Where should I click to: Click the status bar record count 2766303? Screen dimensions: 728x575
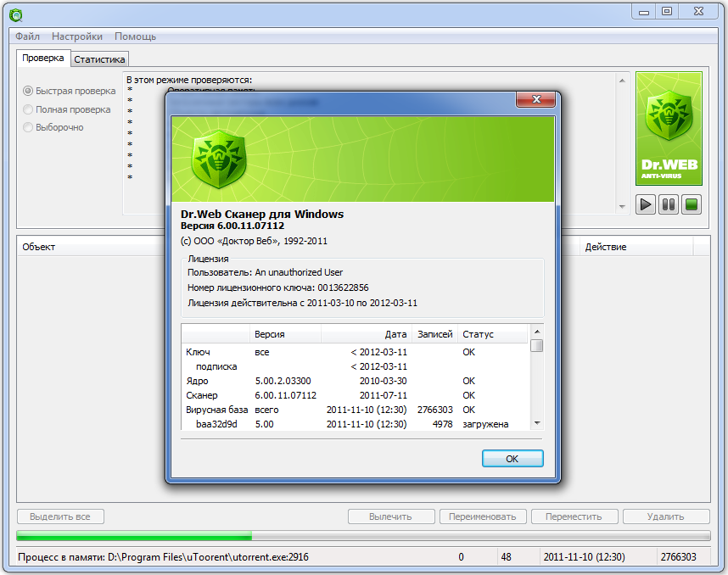pos(678,557)
